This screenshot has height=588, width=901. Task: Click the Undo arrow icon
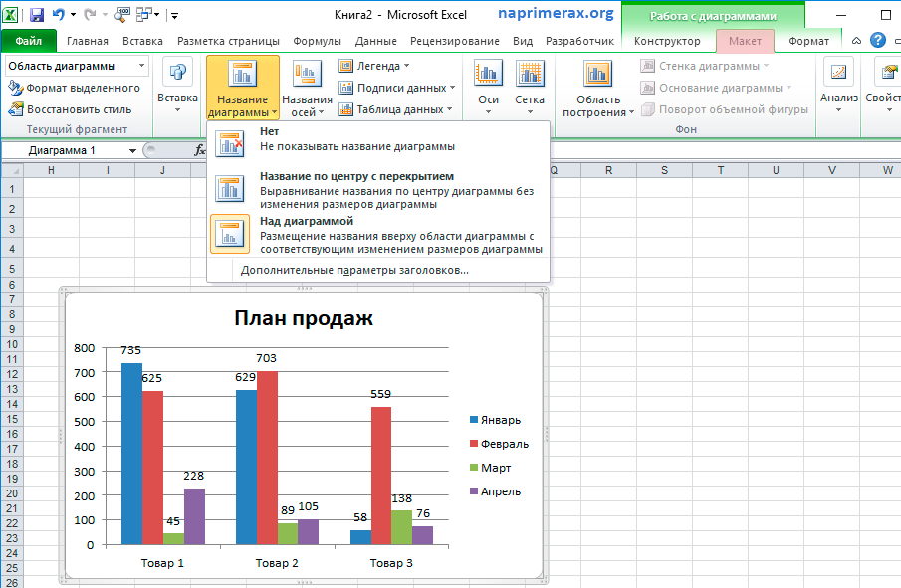pyautogui.click(x=60, y=15)
